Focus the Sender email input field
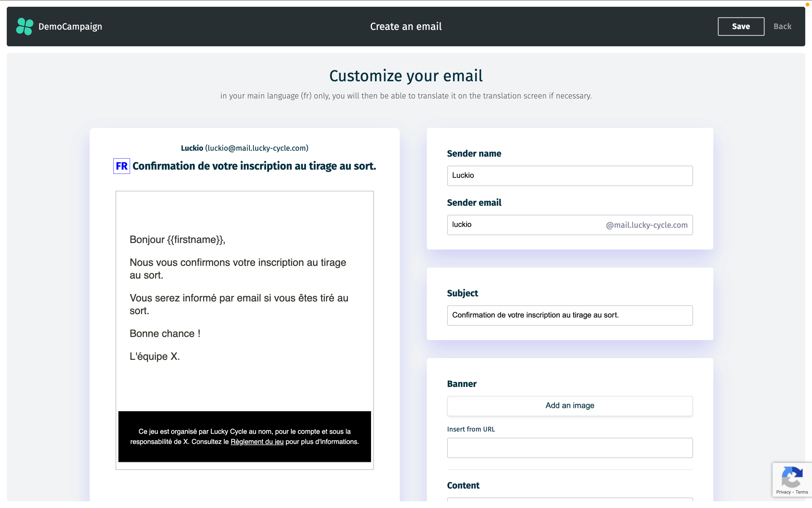The image size is (812, 508). 525,225
